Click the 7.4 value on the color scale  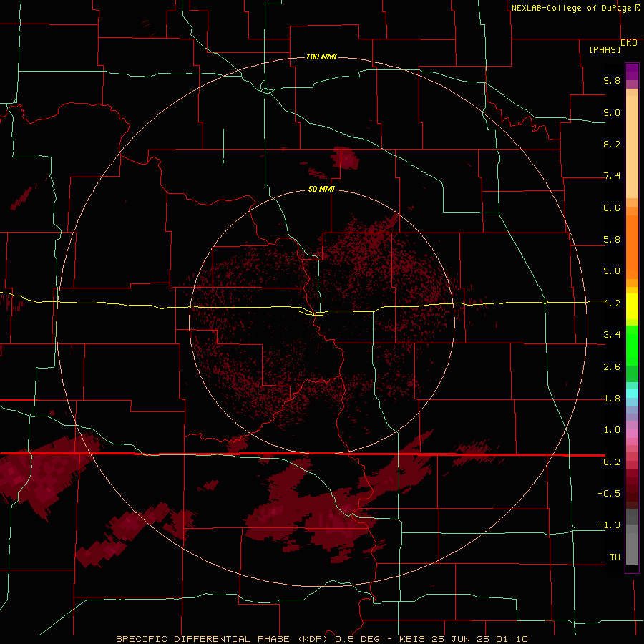[x=612, y=176]
